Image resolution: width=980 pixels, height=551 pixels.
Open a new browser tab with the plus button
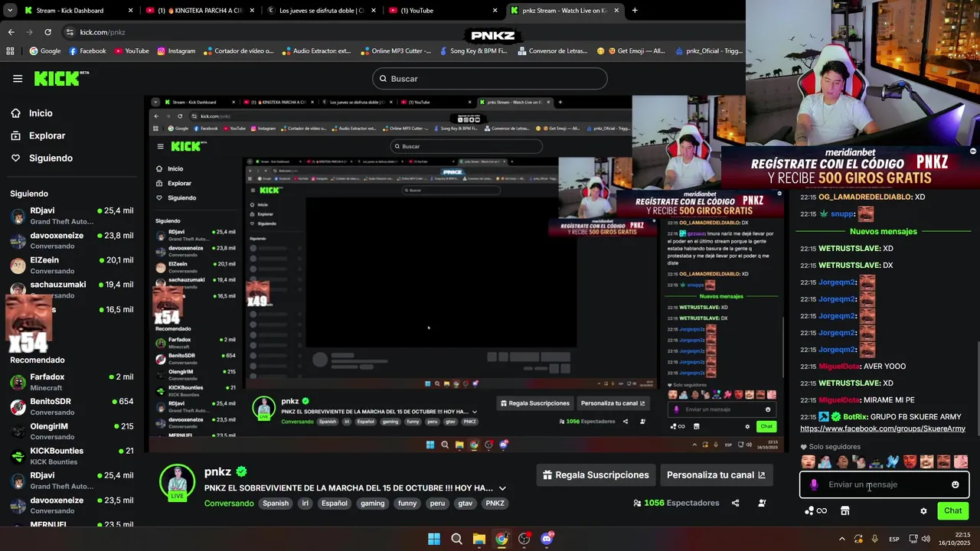click(x=634, y=11)
